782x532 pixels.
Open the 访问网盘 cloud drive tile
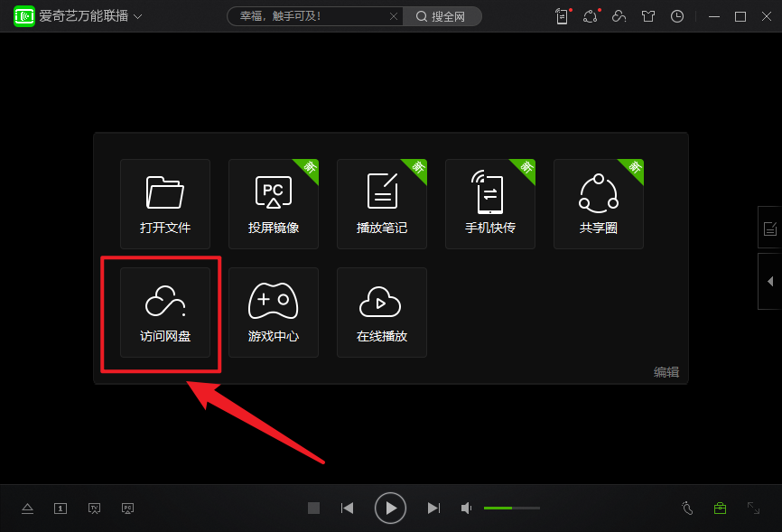point(165,312)
